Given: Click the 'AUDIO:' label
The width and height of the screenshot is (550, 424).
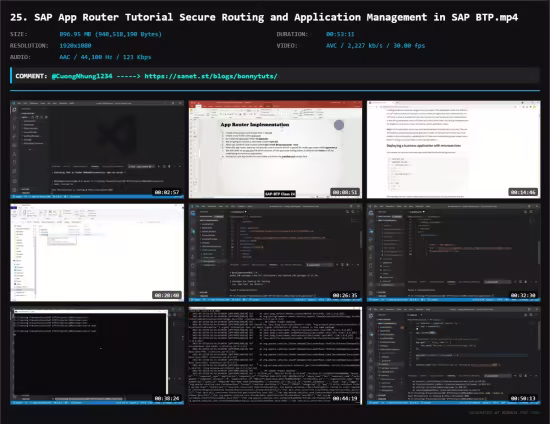Looking at the screenshot, I should click(20, 57).
